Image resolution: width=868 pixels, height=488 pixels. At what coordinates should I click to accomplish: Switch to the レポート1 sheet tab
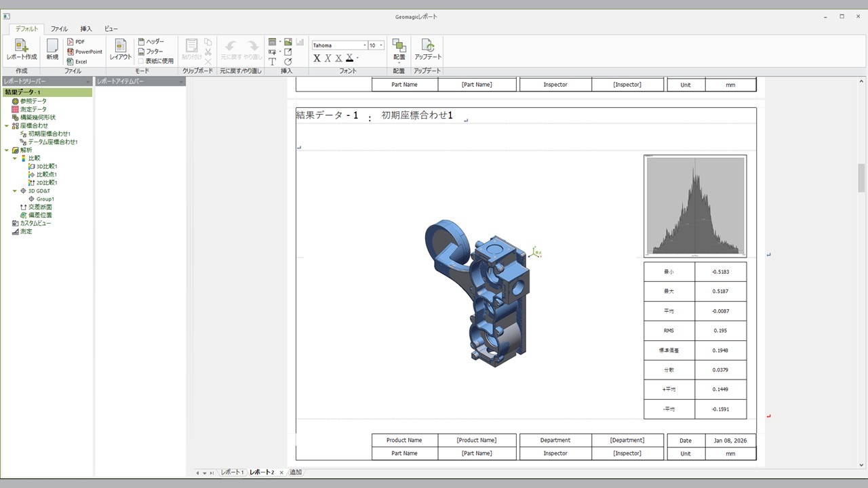pyautogui.click(x=232, y=472)
